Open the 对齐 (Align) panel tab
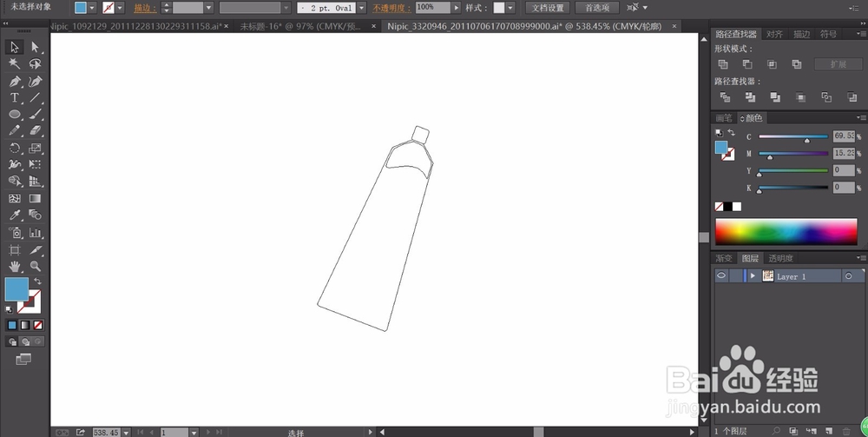This screenshot has width=868, height=437. pos(774,34)
